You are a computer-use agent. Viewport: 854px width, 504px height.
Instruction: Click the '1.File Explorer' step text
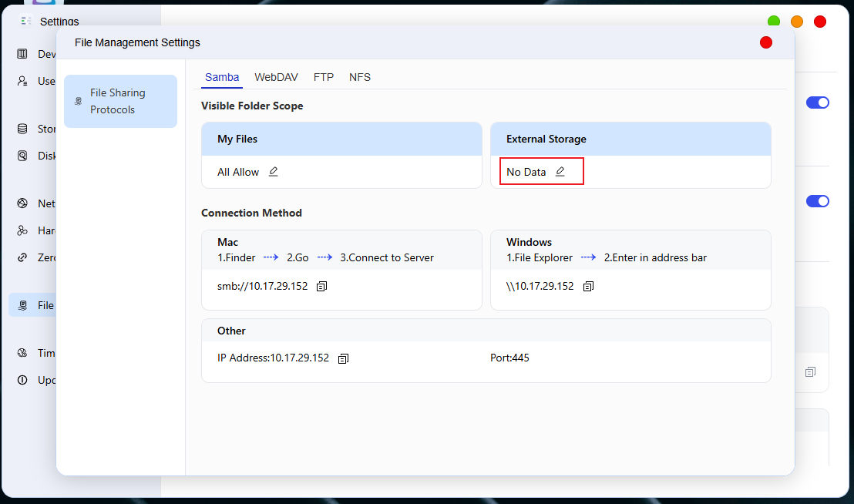540,258
